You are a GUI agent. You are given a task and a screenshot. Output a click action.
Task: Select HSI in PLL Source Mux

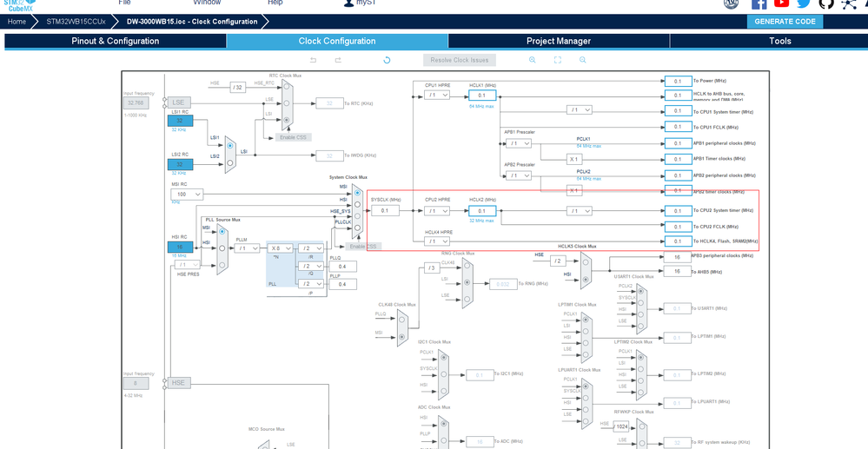coord(222,248)
